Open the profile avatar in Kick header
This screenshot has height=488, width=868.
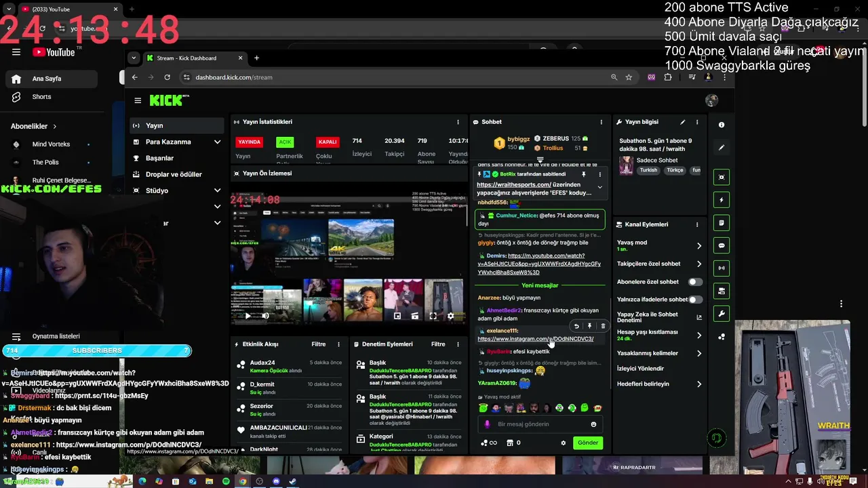[x=711, y=100]
